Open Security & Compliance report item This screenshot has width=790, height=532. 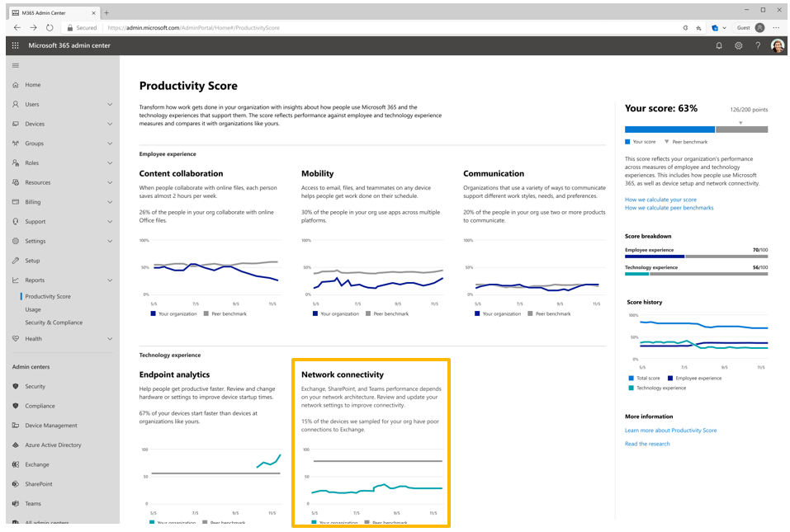coord(54,322)
